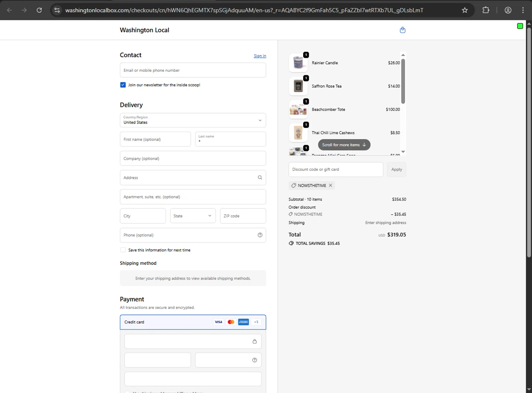Focus the Email or mobile phone number field

click(193, 70)
